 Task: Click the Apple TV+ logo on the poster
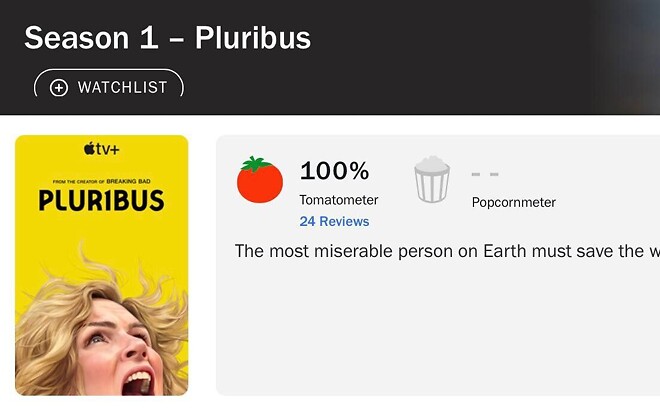click(x=101, y=149)
